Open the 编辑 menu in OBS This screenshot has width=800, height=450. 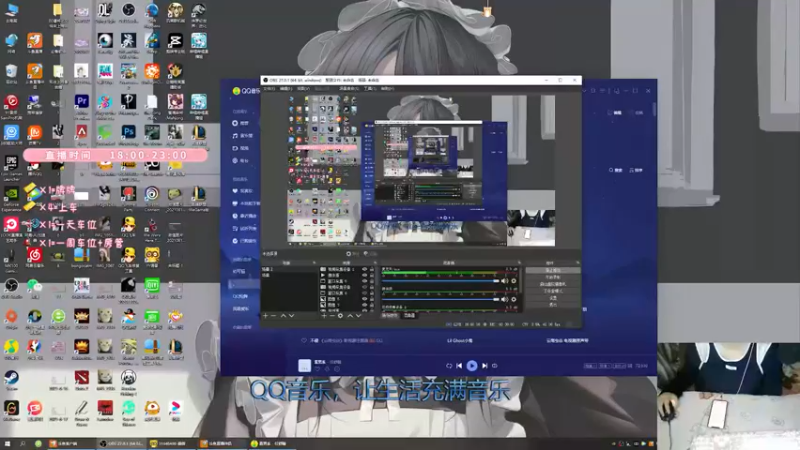tap(286, 89)
